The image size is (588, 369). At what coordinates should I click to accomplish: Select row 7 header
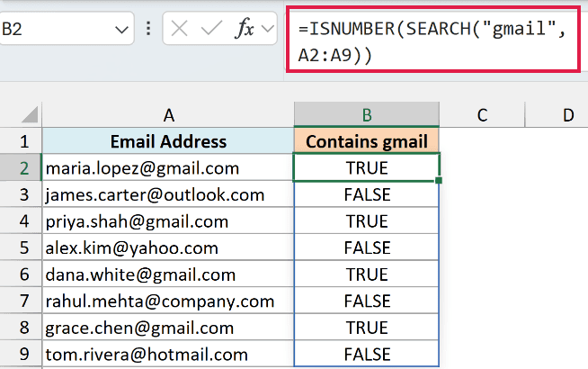[x=21, y=301]
